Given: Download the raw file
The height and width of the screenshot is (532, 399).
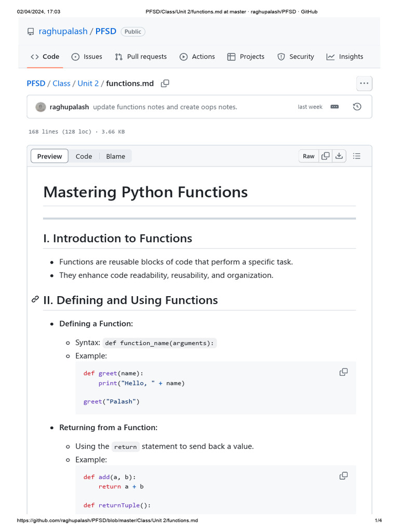Looking at the screenshot, I should tap(339, 156).
